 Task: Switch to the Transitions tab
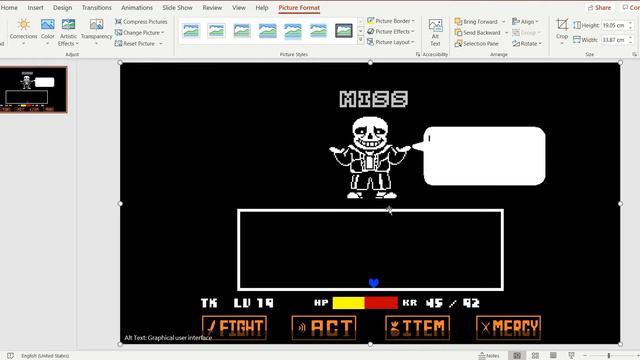coord(97,8)
